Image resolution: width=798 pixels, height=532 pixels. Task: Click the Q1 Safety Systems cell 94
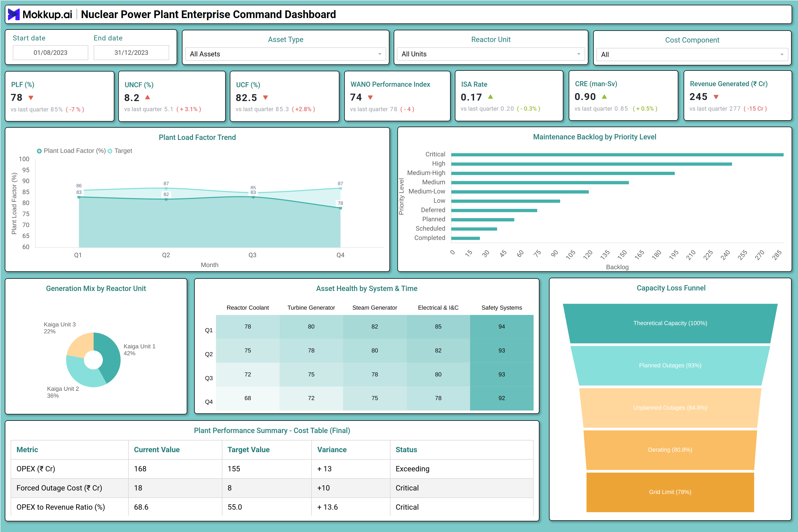pyautogui.click(x=501, y=327)
